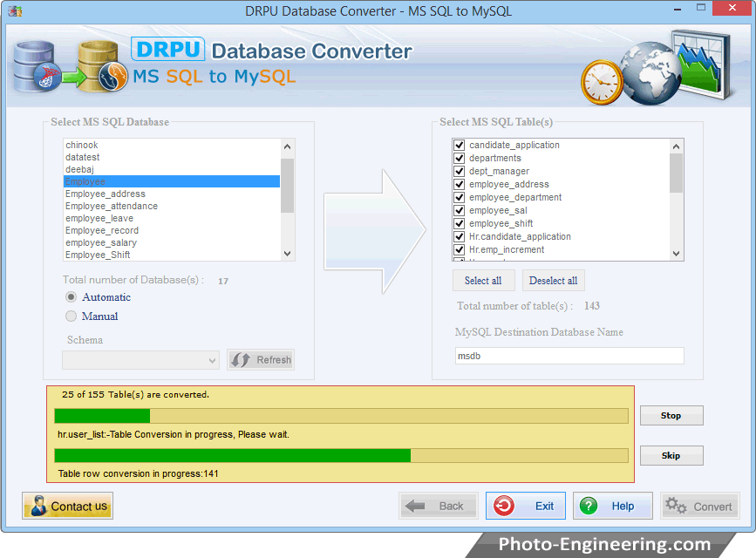Click the database list scrollbar thumb
The height and width of the screenshot is (558, 756).
288,186
